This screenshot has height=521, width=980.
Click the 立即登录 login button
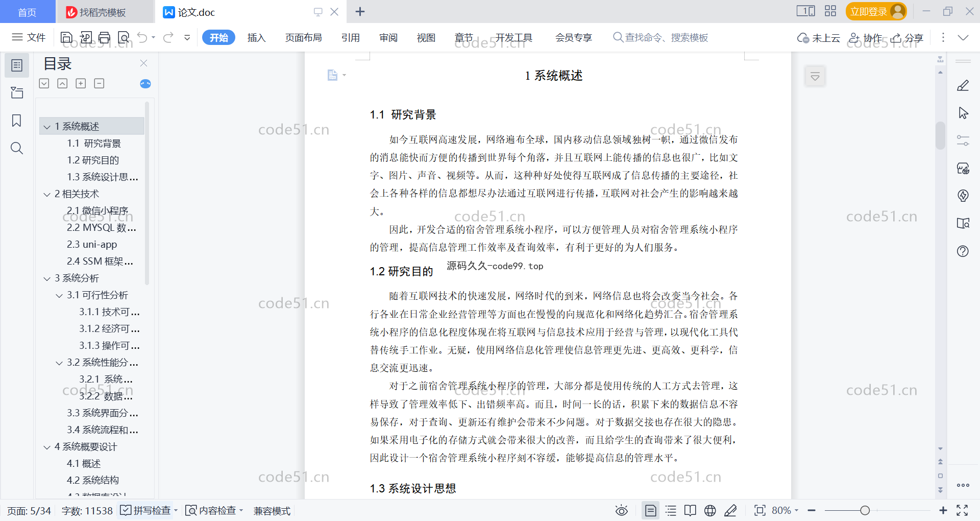point(876,11)
